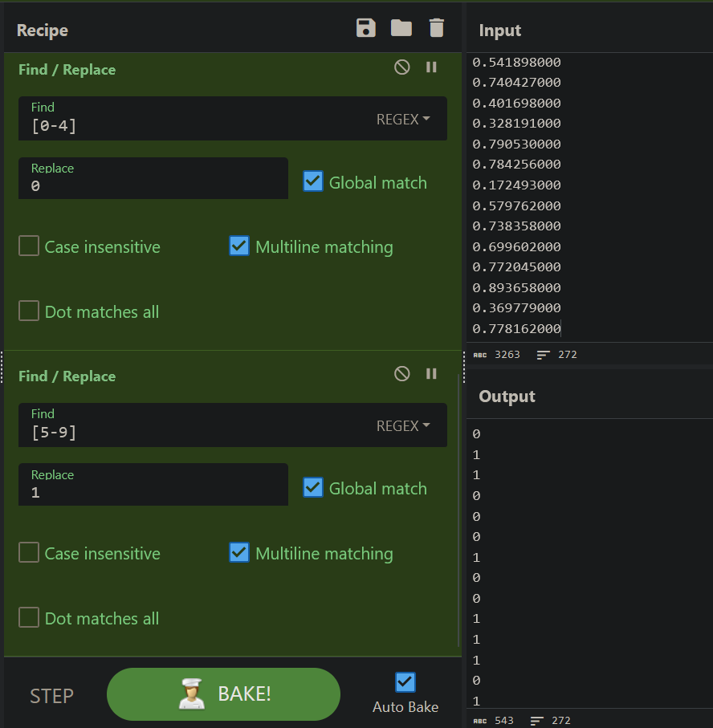Clear the recipe with the trash icon
Viewport: 713px width, 728px height.
[436, 28]
